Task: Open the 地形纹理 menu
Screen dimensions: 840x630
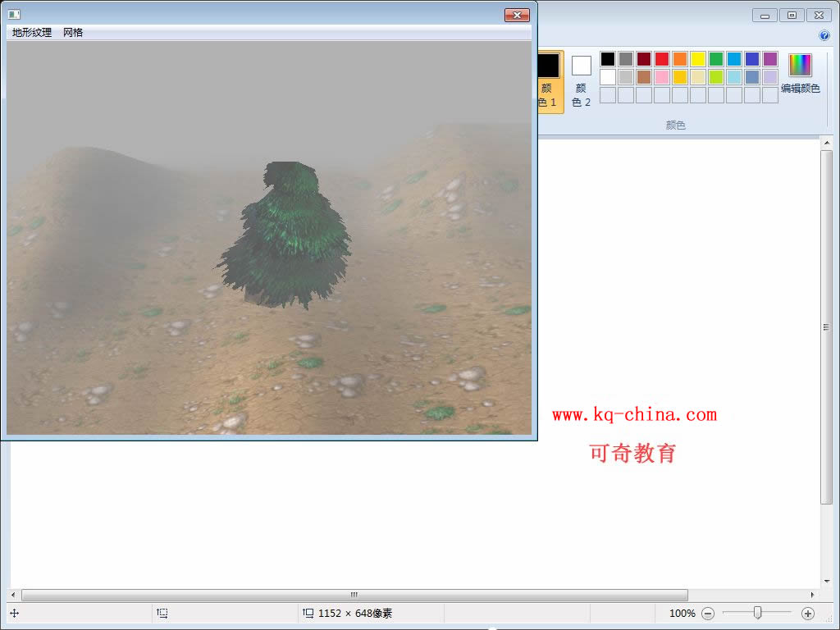Action: pos(32,33)
